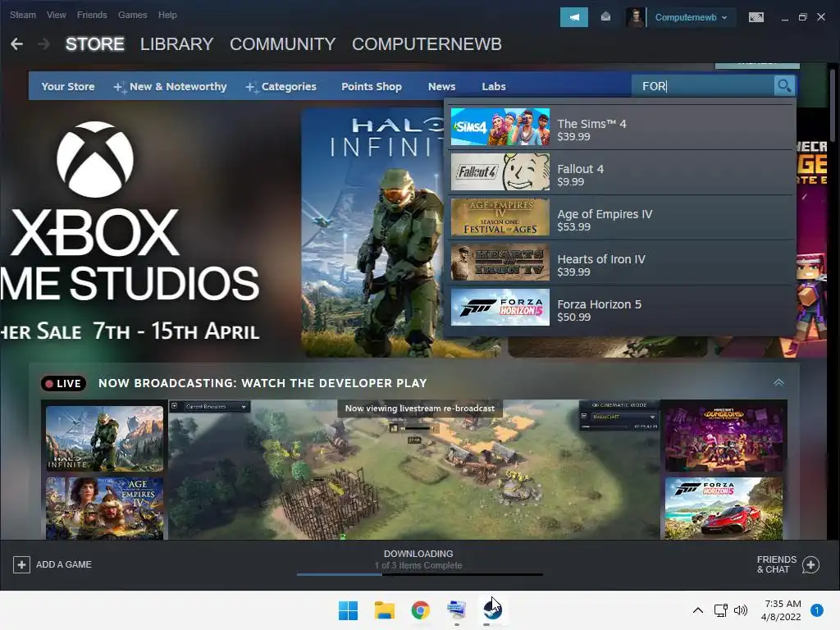This screenshot has width=840, height=630.
Task: Click the Steam taskbar icon
Action: tap(492, 609)
